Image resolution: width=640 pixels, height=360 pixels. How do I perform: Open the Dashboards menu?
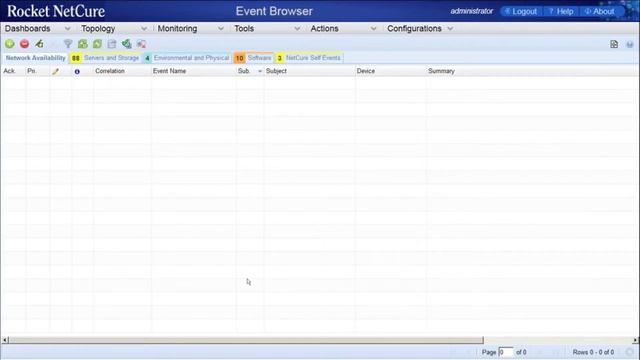coord(27,29)
